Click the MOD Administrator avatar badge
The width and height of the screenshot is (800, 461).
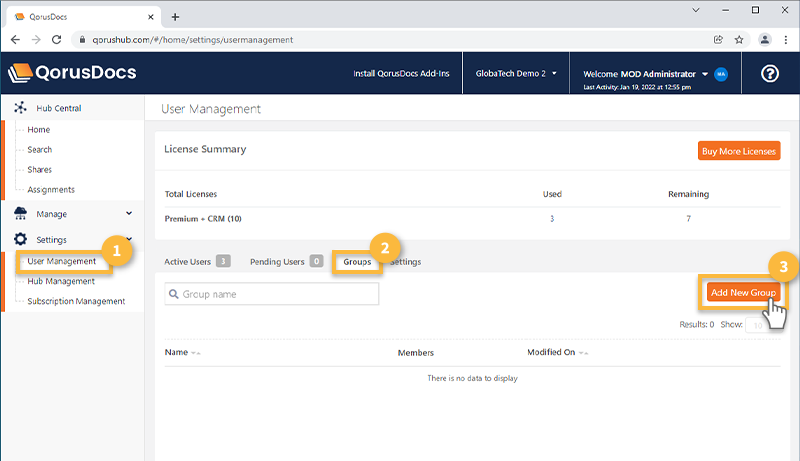point(721,74)
